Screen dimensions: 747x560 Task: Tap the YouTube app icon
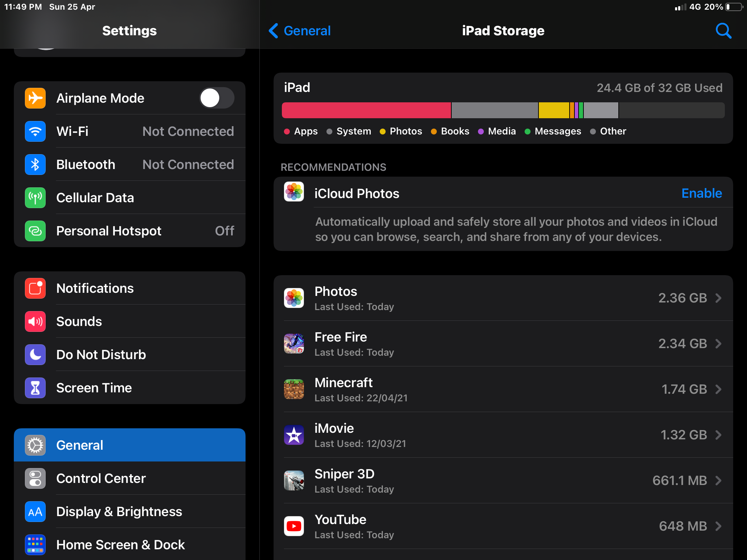pos(294,526)
